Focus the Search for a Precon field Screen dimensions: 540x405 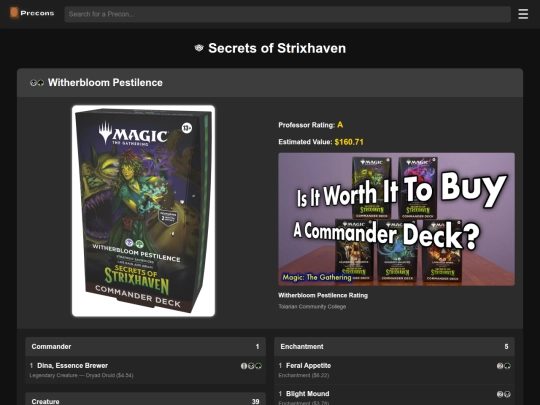[x=288, y=14]
